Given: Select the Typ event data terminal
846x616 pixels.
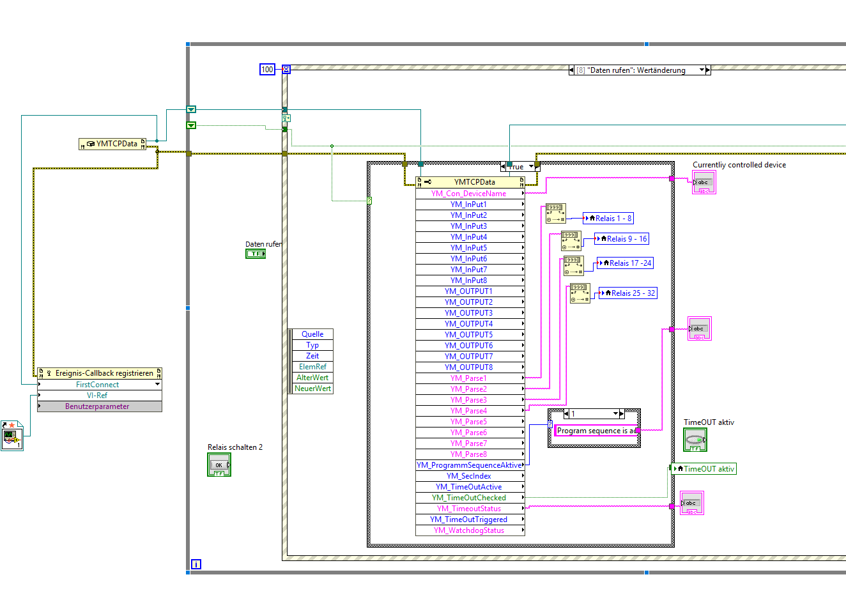Looking at the screenshot, I should pyautogui.click(x=312, y=345).
